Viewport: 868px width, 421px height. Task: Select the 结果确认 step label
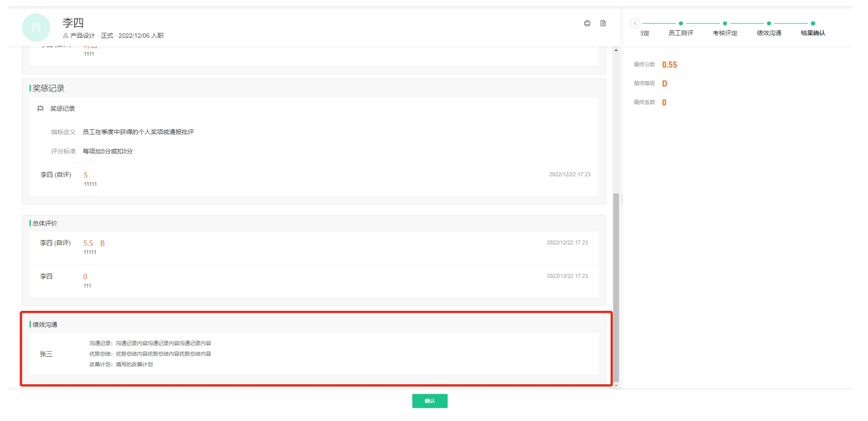813,33
